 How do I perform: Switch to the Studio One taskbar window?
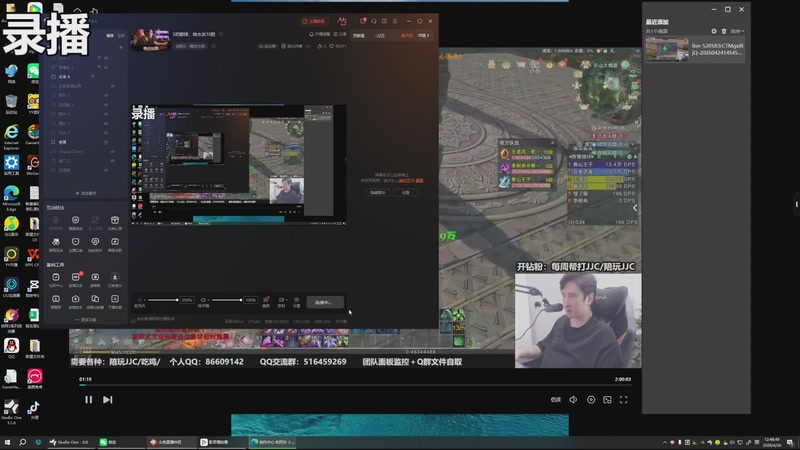[69, 442]
